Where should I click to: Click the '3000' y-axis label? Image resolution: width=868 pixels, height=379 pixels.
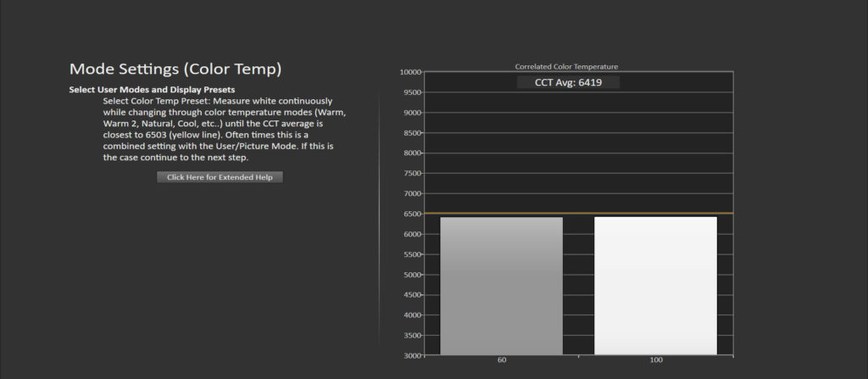412,356
